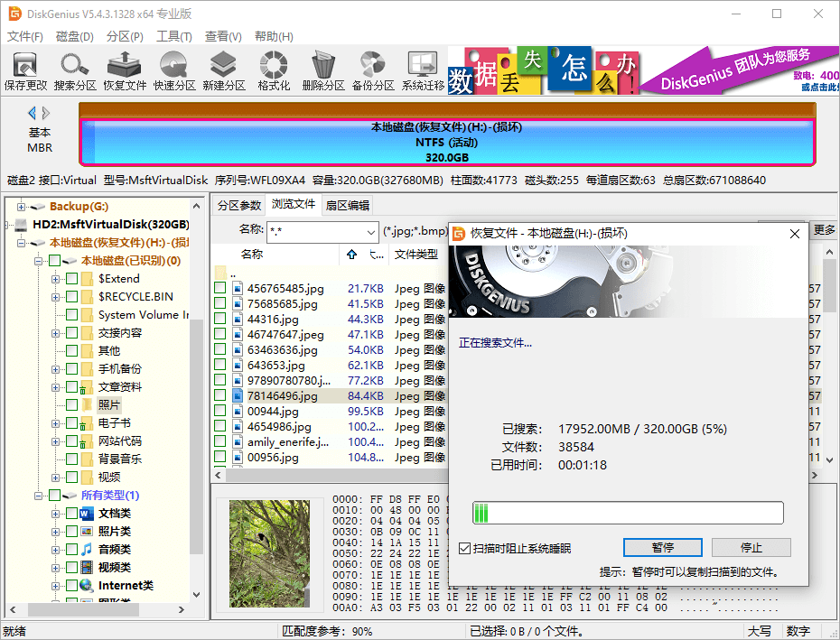Click file icon of 456765485.jpg

pos(238,288)
